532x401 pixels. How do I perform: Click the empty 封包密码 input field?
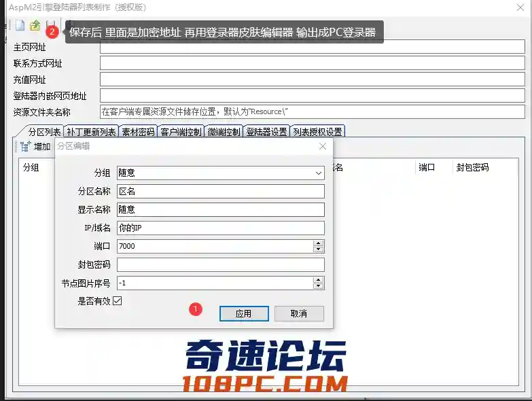click(221, 264)
